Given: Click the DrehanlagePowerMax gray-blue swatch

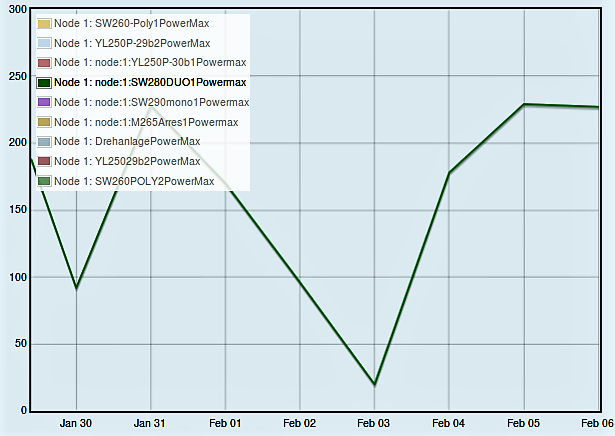Looking at the screenshot, I should tap(44, 142).
